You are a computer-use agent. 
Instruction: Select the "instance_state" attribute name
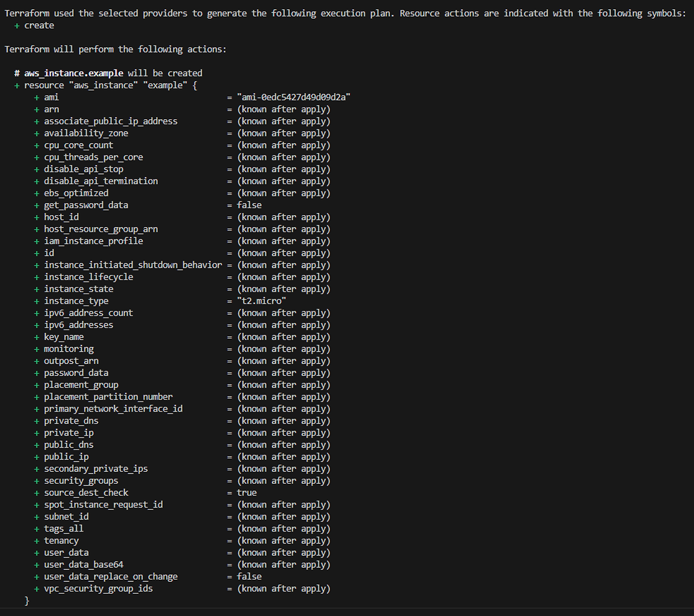(79, 289)
